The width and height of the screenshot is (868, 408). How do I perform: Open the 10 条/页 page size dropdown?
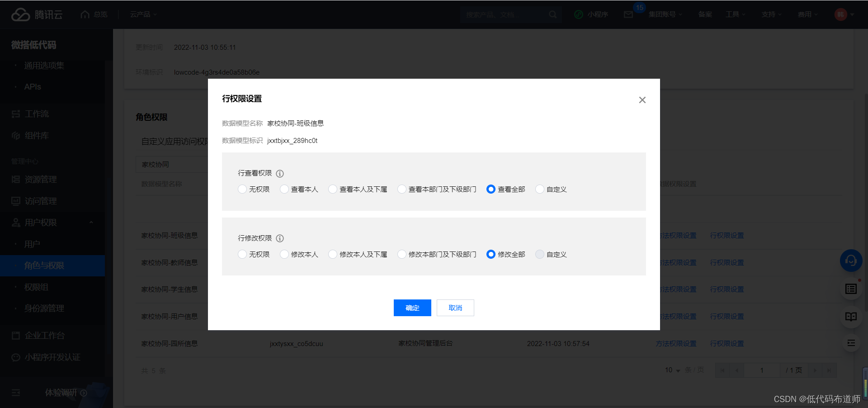pyautogui.click(x=672, y=370)
